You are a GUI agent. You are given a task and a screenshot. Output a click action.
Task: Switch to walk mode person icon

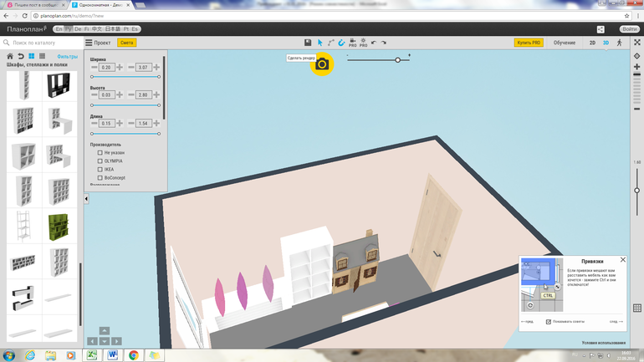(x=620, y=43)
